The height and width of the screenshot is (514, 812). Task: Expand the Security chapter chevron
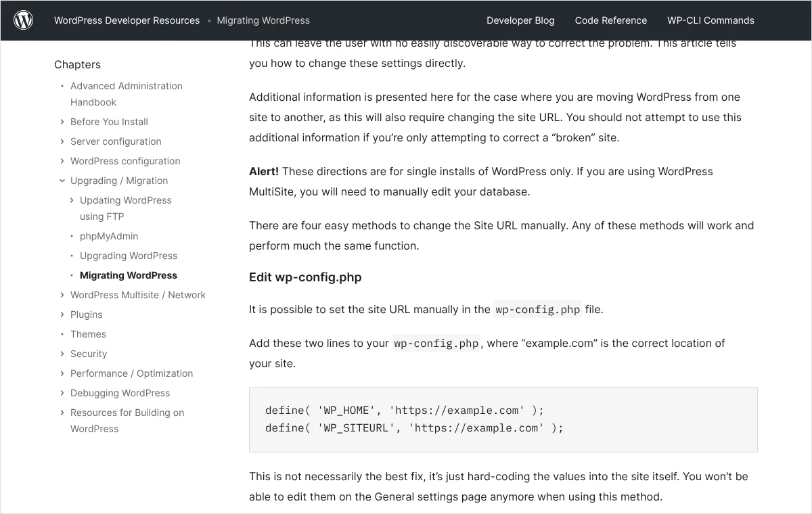pyautogui.click(x=62, y=354)
